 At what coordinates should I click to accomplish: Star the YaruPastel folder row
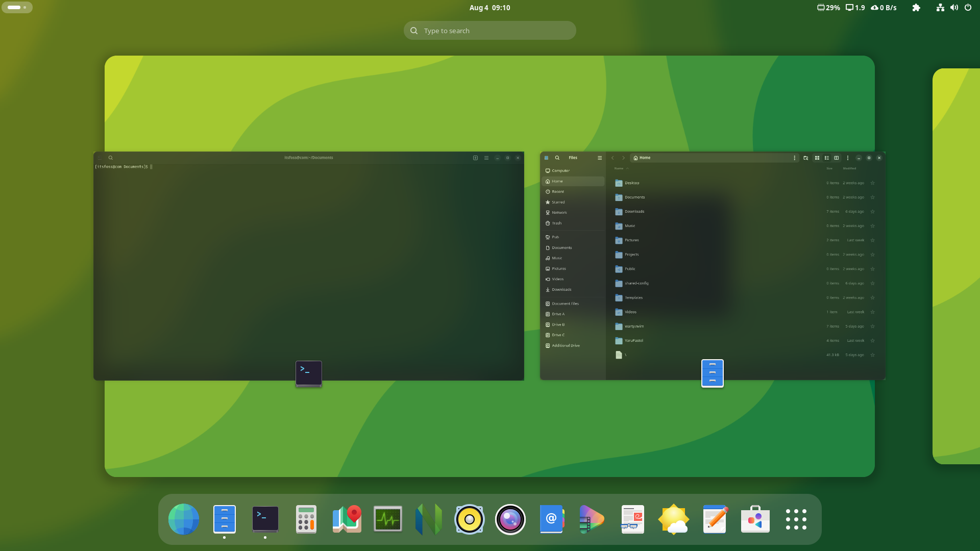coord(872,340)
